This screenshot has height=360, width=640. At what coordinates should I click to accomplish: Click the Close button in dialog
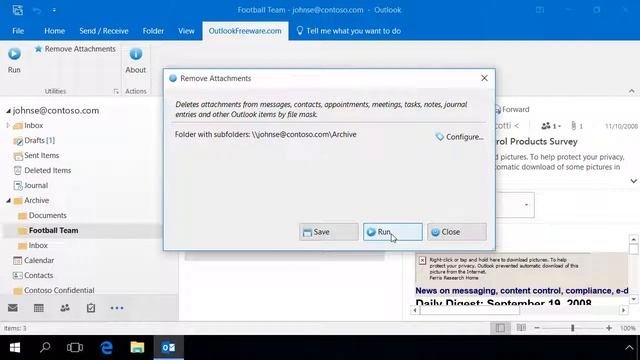(x=457, y=232)
